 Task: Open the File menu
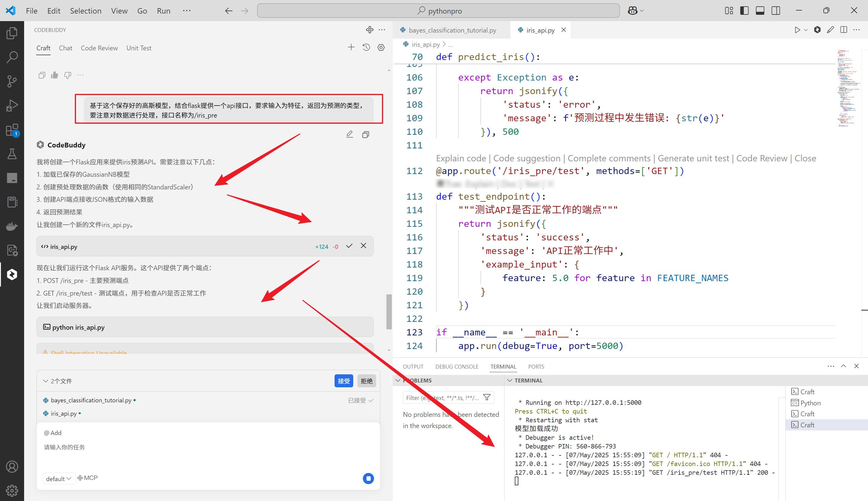click(32, 11)
